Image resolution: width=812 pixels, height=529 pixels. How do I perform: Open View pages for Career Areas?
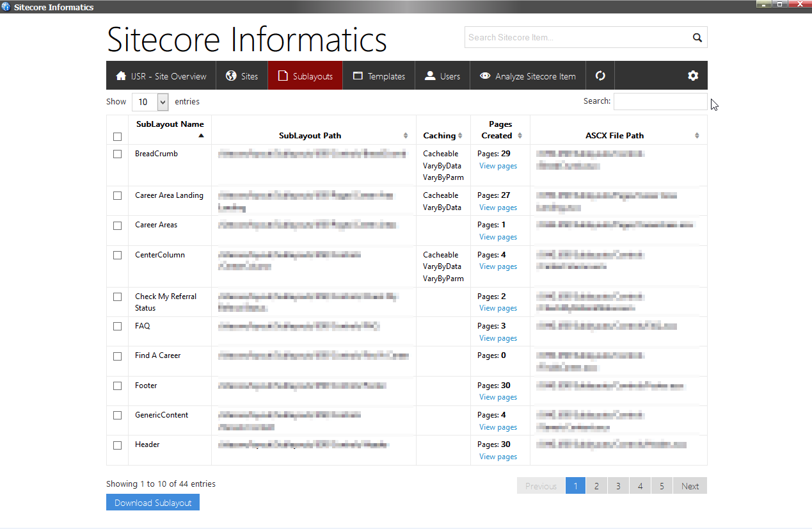pos(498,237)
